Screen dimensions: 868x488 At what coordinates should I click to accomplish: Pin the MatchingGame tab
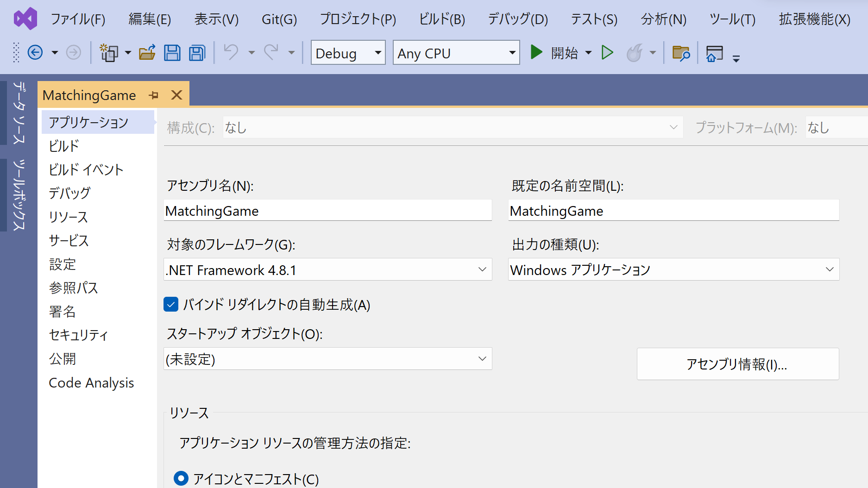(x=154, y=95)
